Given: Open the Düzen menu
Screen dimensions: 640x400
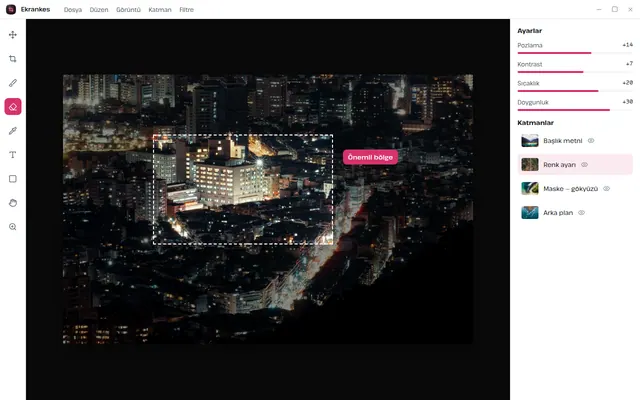Looking at the screenshot, I should click(99, 9).
